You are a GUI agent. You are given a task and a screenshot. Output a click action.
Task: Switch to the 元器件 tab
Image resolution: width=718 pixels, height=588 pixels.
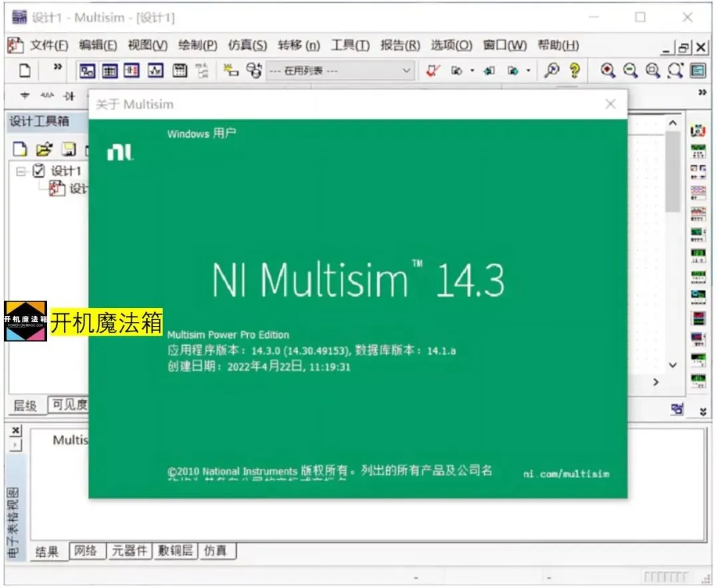click(x=130, y=551)
